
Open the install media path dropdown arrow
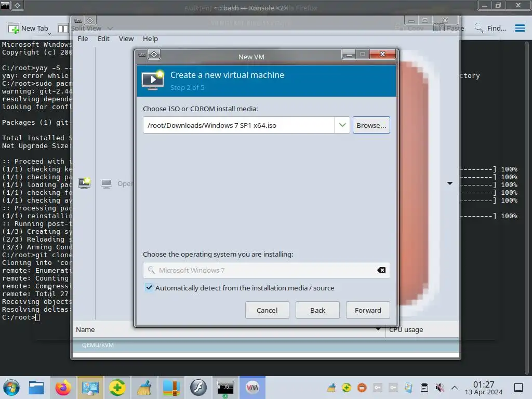pos(342,125)
